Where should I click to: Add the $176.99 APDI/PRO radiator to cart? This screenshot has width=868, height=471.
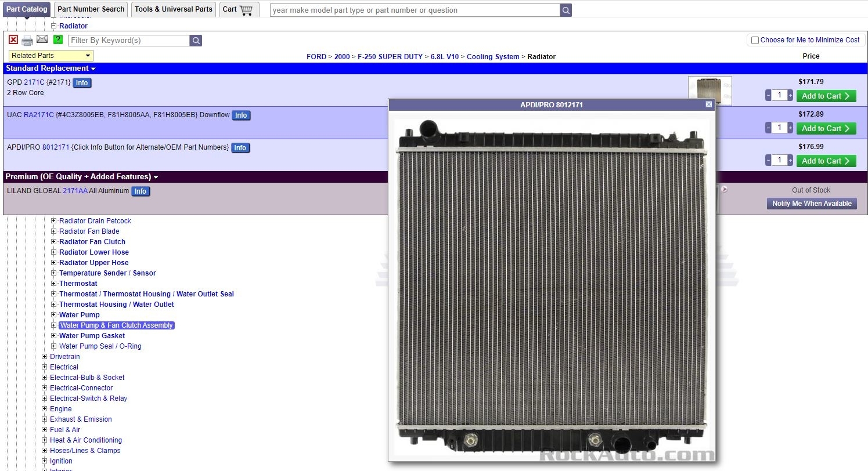[x=826, y=161]
